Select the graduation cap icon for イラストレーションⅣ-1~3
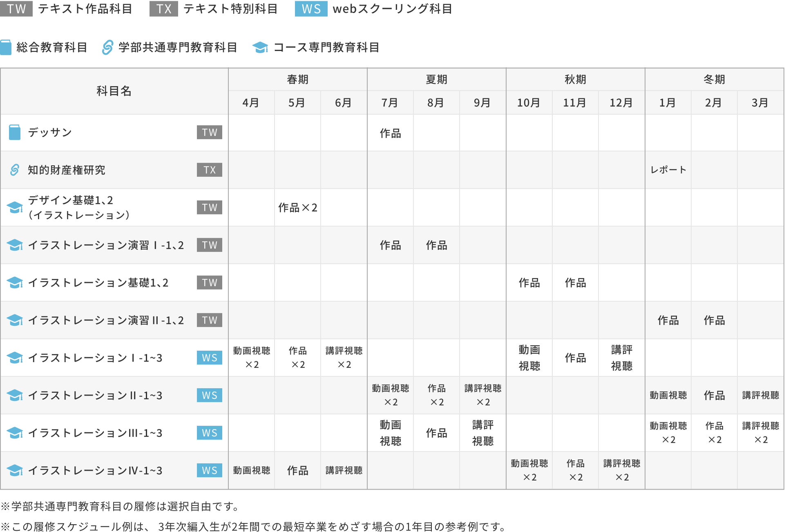The image size is (786, 532). [x=15, y=470]
